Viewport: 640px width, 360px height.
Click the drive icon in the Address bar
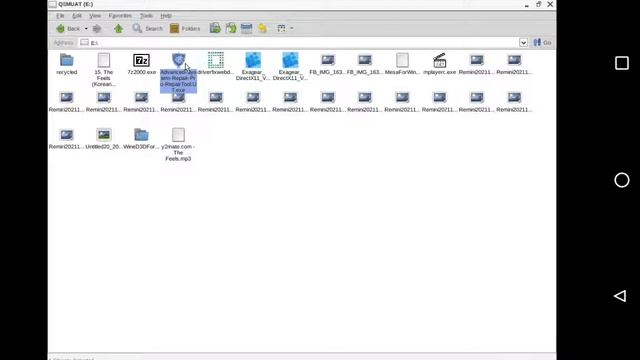coord(84,42)
